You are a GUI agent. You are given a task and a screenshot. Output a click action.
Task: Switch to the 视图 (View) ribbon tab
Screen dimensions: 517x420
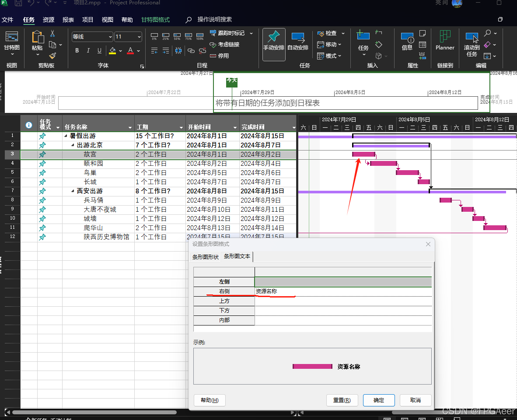(x=107, y=20)
